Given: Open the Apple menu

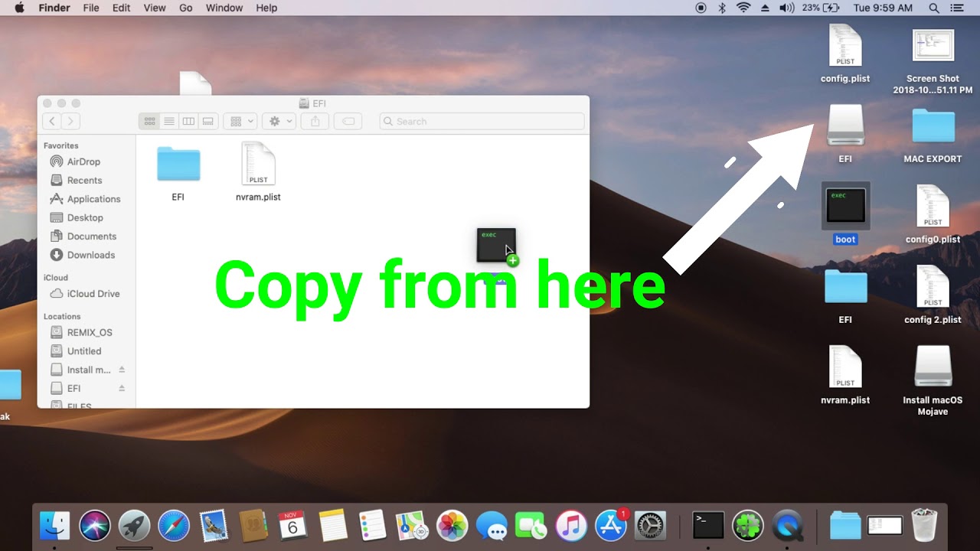Looking at the screenshot, I should click(19, 8).
